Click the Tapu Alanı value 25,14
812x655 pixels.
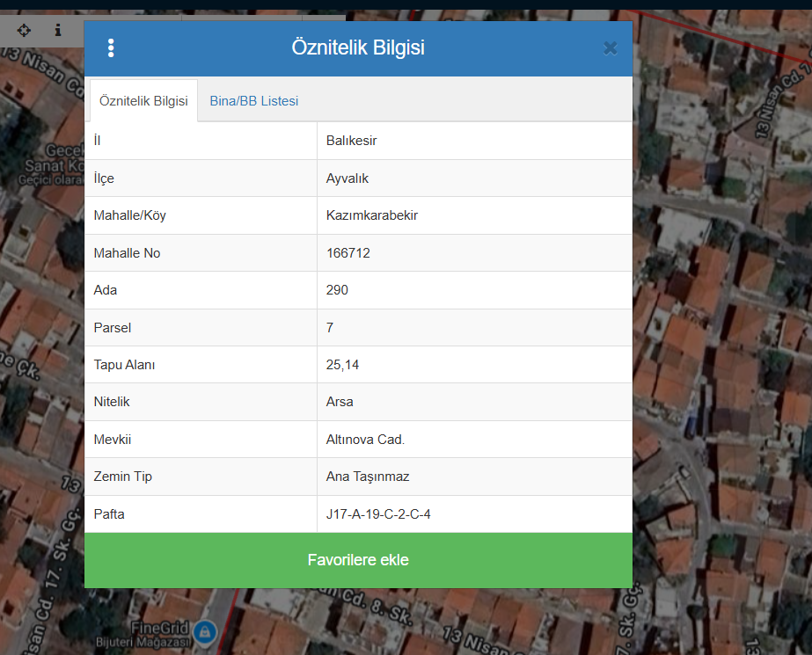click(342, 365)
